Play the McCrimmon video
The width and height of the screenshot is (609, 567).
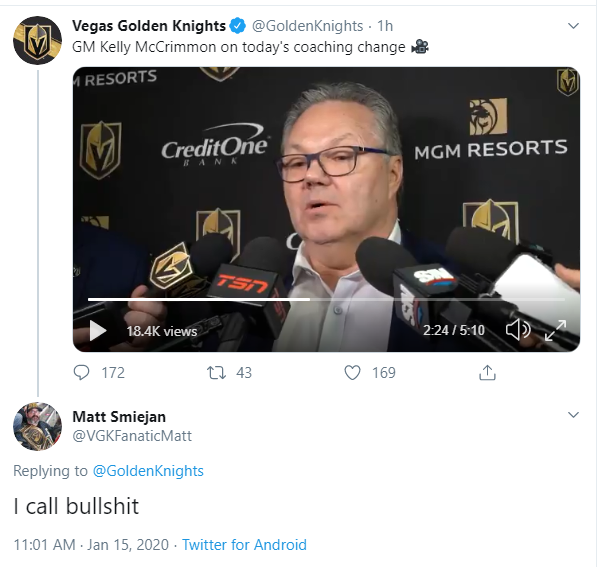pos(98,331)
